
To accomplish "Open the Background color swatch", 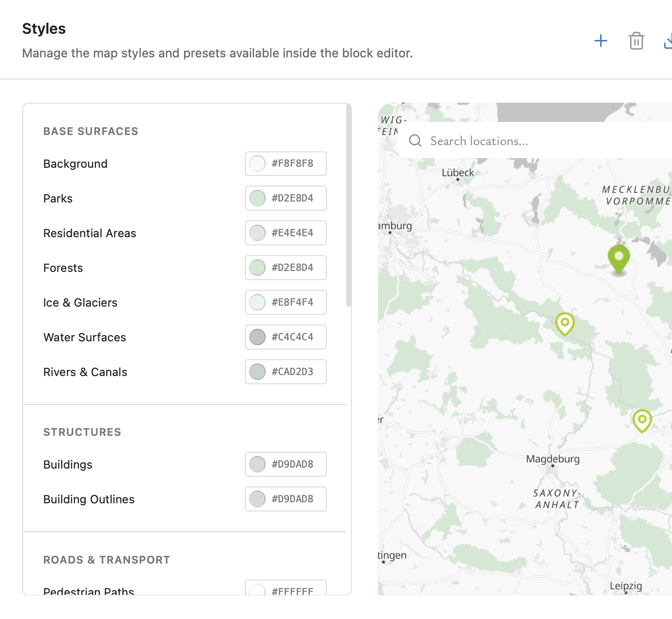I will point(257,164).
